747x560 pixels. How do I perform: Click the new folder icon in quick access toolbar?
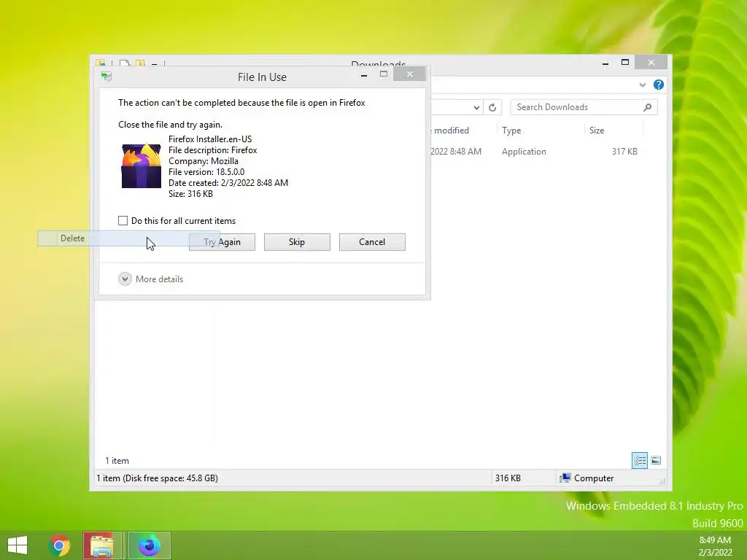[x=140, y=63]
